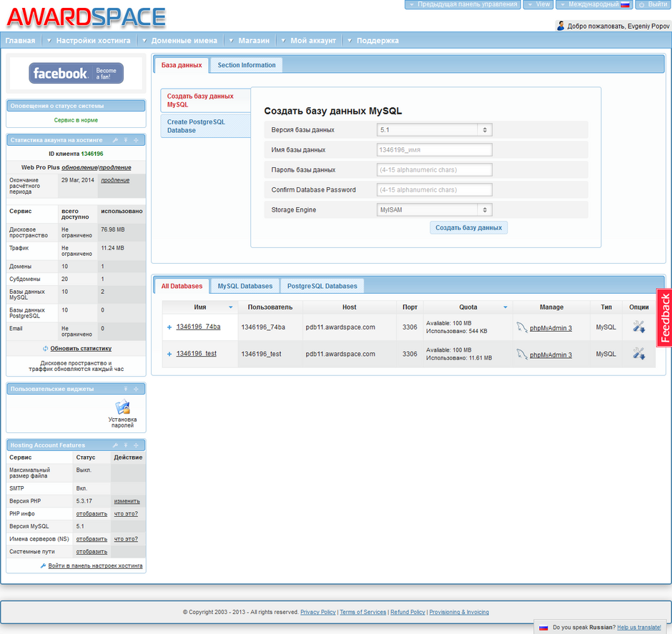Click the обновление link next to Web Pro Plus
672x634 pixels.
(x=79, y=167)
